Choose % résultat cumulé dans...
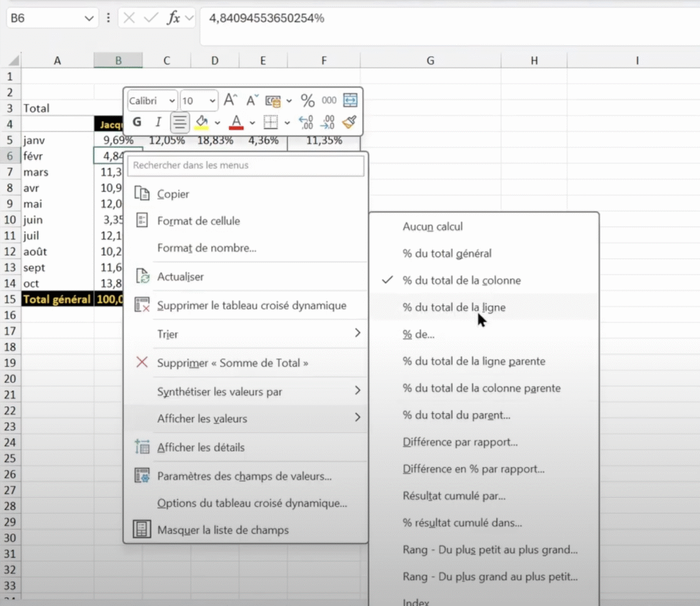The image size is (700, 606). pyautogui.click(x=484, y=523)
